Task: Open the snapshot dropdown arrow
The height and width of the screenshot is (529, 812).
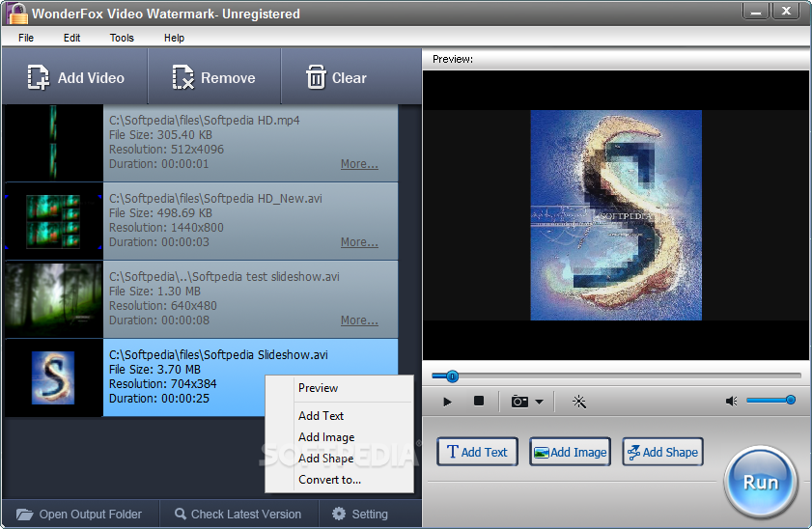Action: click(x=539, y=402)
